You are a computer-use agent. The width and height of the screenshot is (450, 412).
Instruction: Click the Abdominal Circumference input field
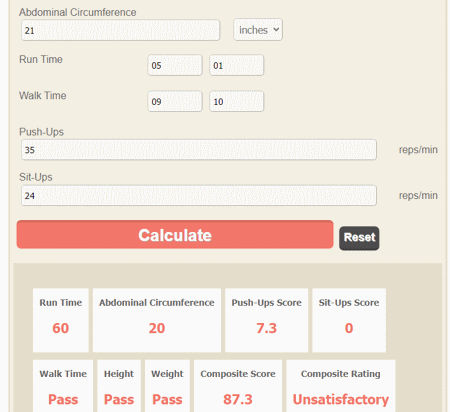[x=120, y=30]
